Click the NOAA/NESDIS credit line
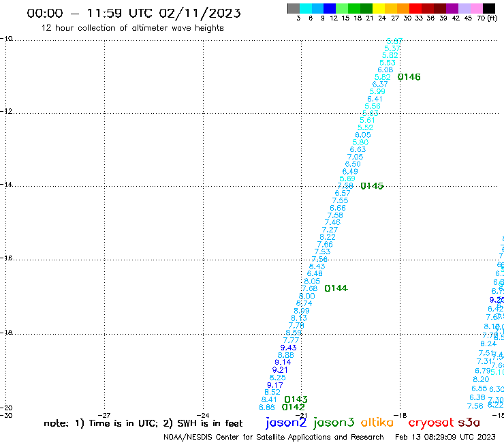 click(274, 438)
